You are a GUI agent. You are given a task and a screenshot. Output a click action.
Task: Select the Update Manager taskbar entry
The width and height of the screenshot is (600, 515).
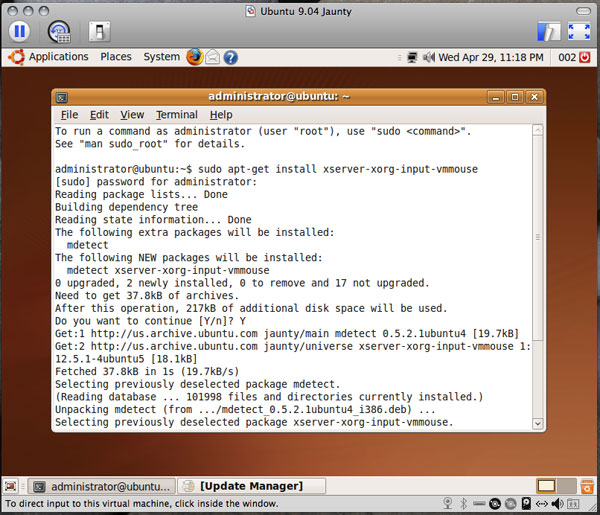click(x=252, y=486)
